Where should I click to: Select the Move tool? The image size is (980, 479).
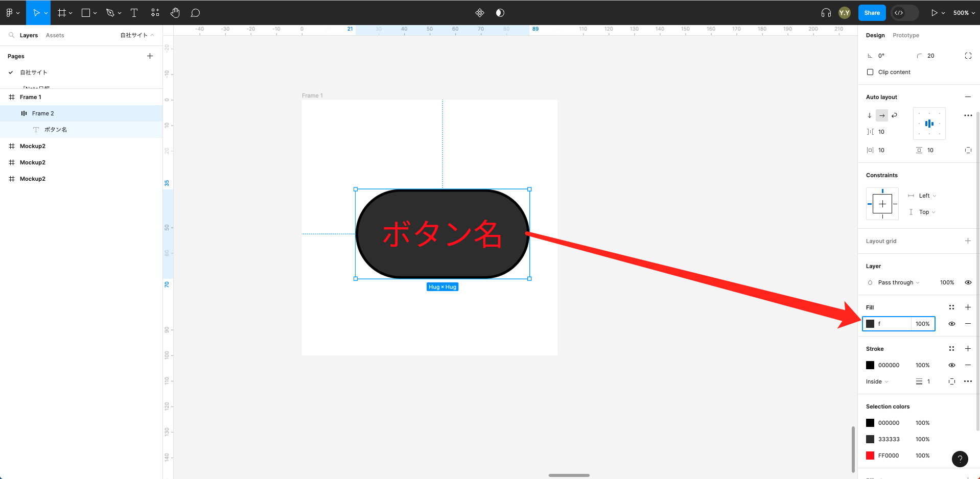coord(36,13)
